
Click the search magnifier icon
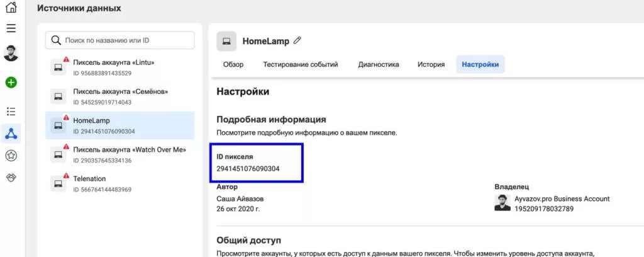click(55, 40)
